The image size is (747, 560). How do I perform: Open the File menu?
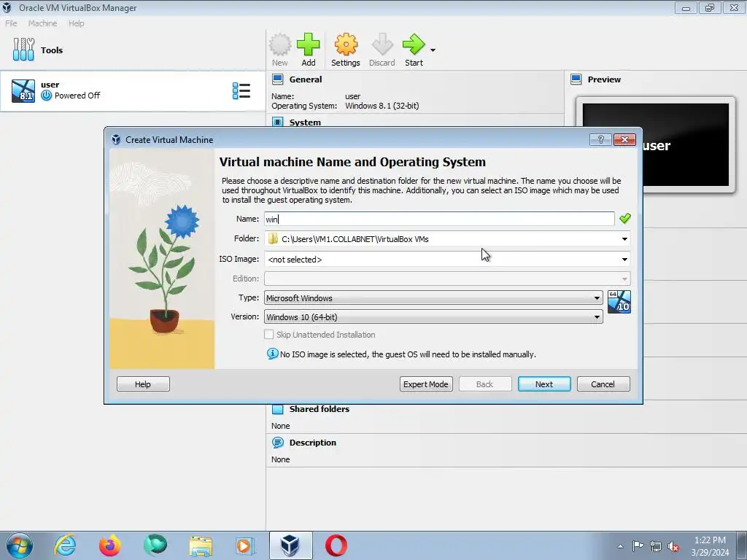point(11,23)
